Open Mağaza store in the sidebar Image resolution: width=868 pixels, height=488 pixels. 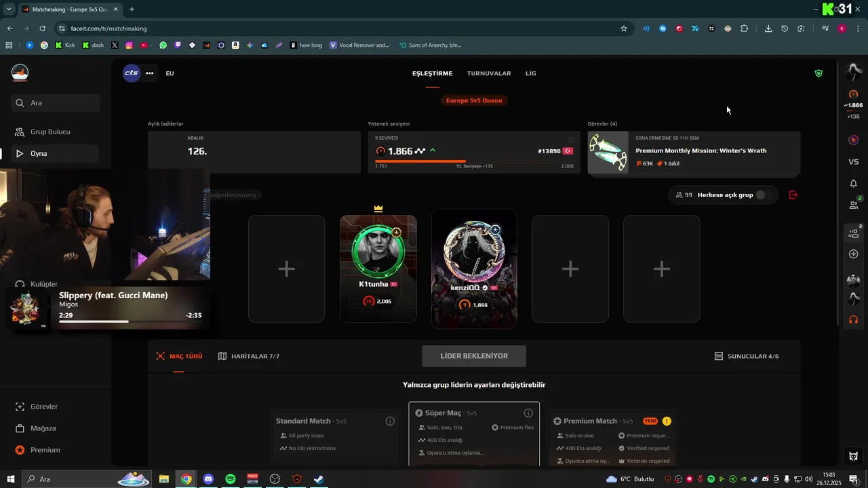43,428
